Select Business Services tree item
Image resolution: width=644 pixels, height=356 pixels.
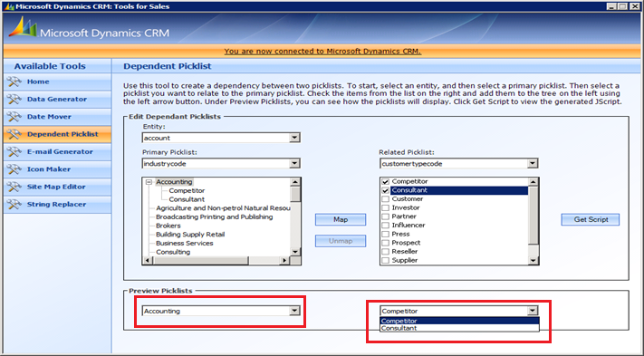tap(185, 243)
